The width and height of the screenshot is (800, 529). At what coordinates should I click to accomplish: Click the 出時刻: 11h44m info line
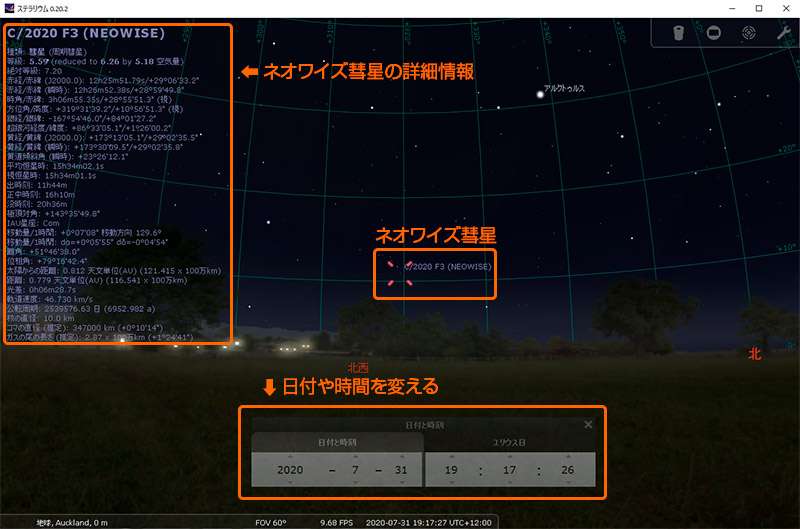point(37,185)
